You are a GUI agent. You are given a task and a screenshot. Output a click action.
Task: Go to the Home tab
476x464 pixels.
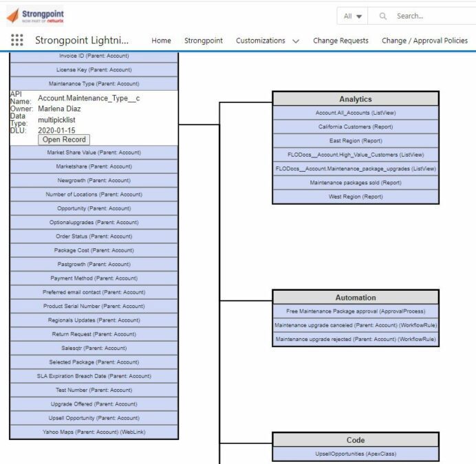(x=161, y=41)
